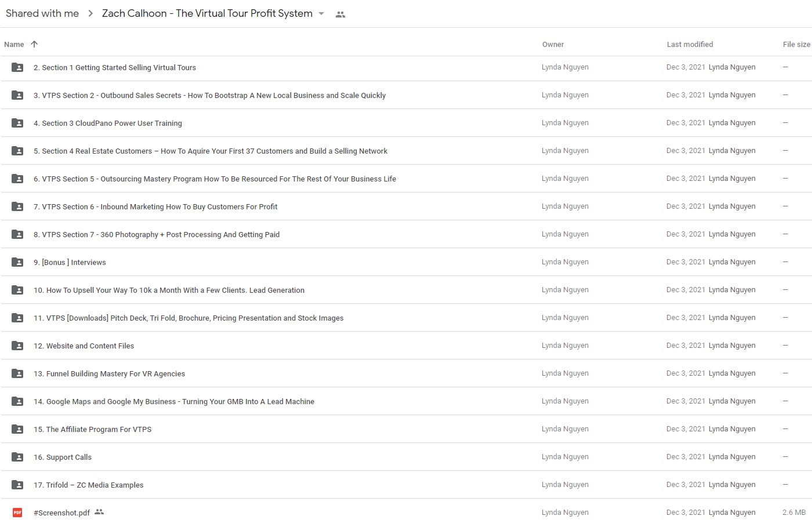812x523 pixels.
Task: Go back to Shared with me breadcrumb
Action: click(42, 13)
